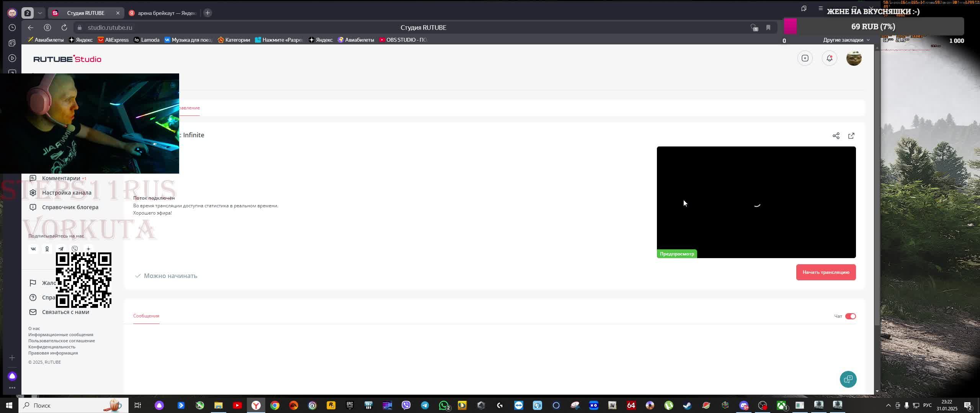980x413 pixels.
Task: Expand tab group dropdown arrow
Action: [x=40, y=13]
